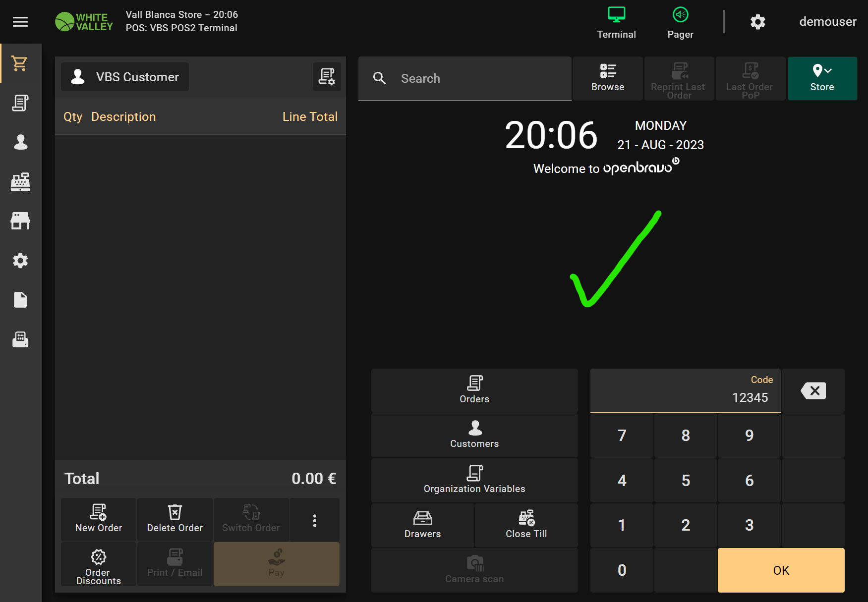Open the Drawers option
The width and height of the screenshot is (868, 602).
(422, 525)
